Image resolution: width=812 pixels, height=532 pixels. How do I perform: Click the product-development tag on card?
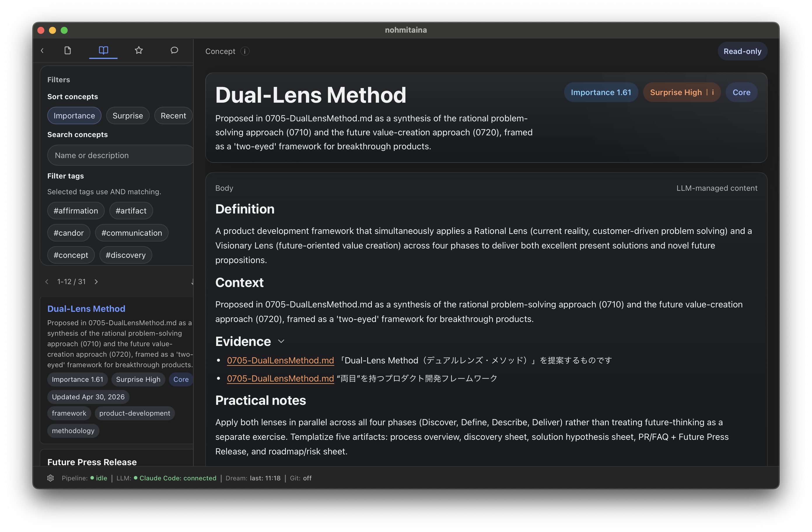coord(135,413)
